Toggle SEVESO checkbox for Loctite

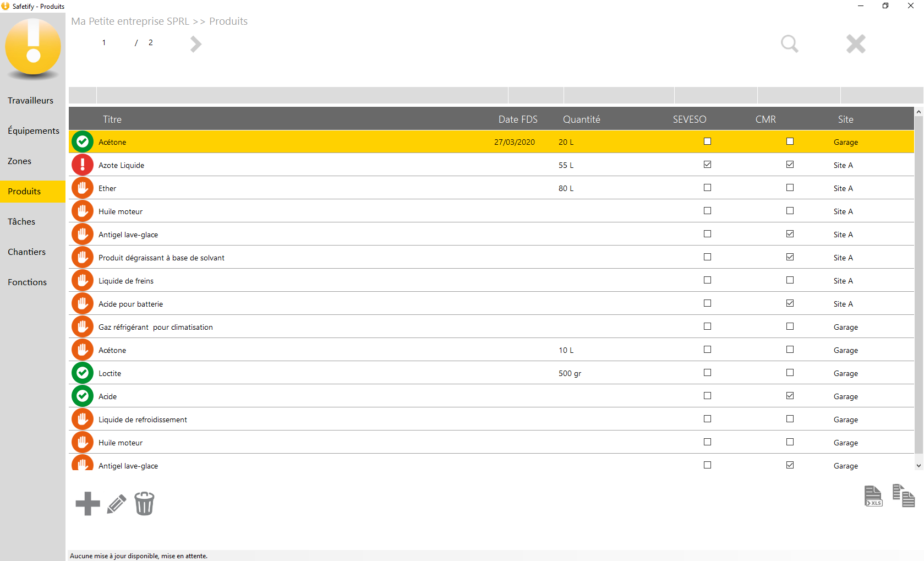coord(707,373)
